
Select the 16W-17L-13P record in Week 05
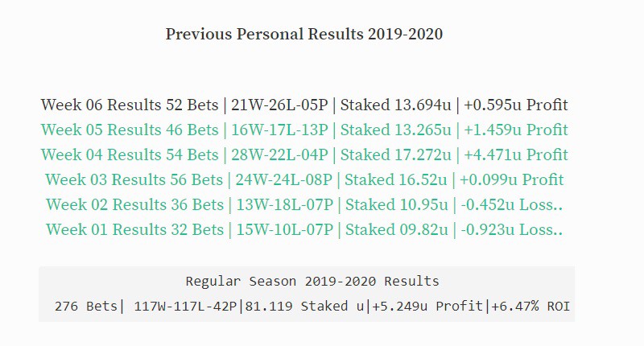[x=279, y=130]
